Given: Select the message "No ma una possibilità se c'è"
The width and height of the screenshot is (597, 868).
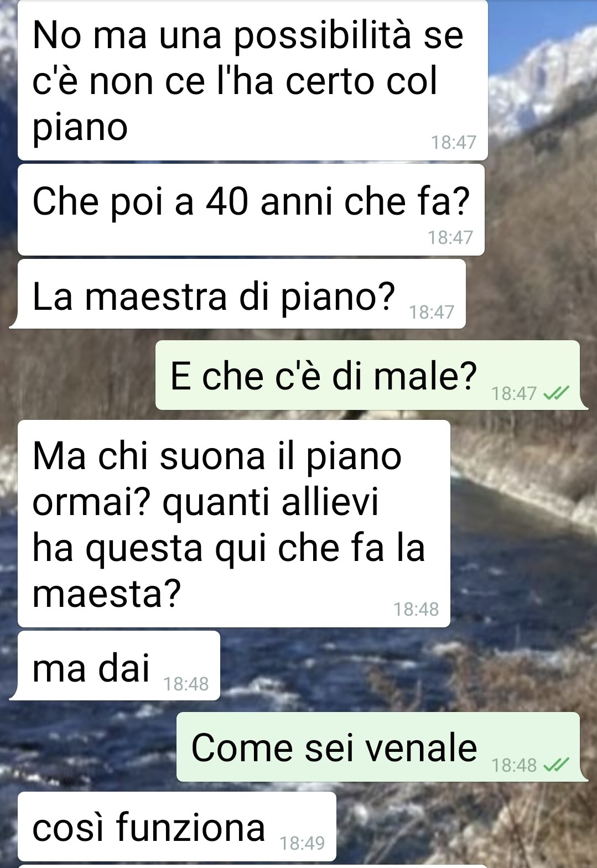Looking at the screenshot, I should tap(253, 80).
